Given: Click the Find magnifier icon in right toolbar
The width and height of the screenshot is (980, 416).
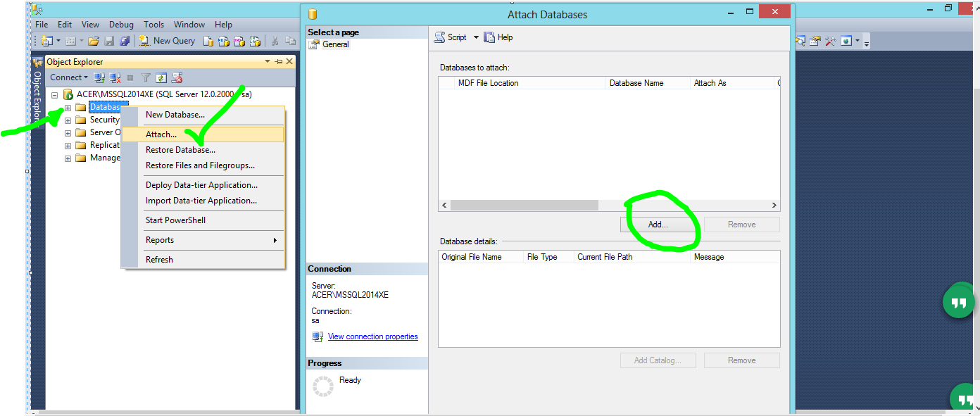Looking at the screenshot, I should 801,41.
